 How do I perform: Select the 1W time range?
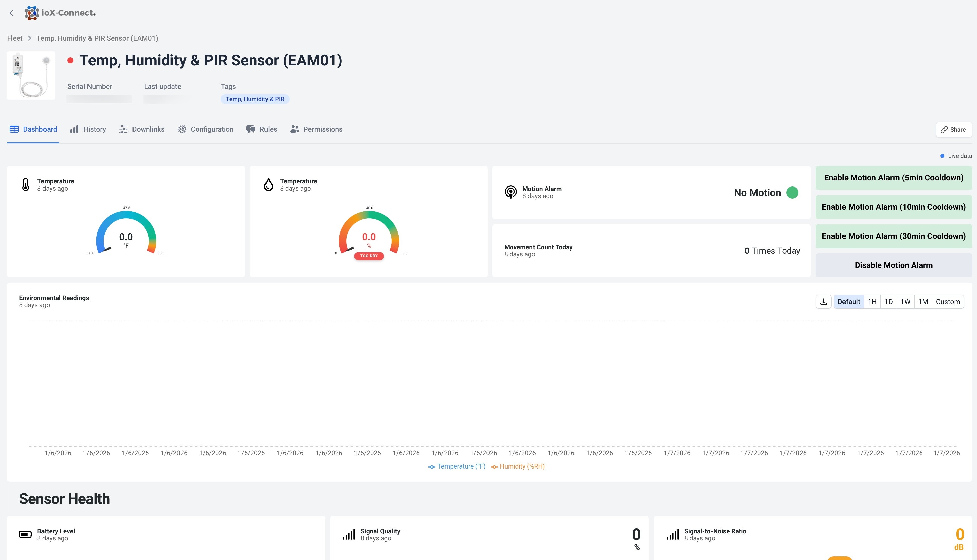coord(905,302)
